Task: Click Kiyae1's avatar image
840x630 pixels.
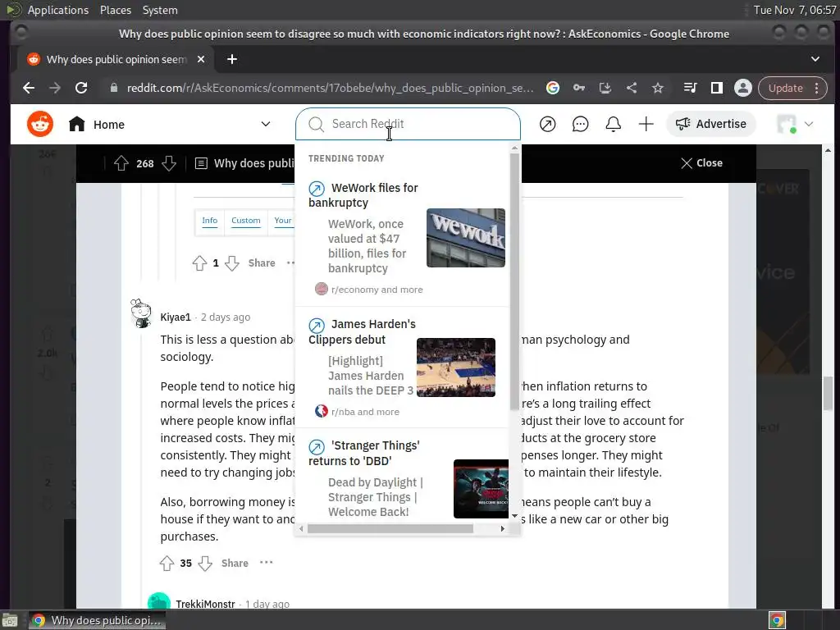Action: pyautogui.click(x=141, y=313)
